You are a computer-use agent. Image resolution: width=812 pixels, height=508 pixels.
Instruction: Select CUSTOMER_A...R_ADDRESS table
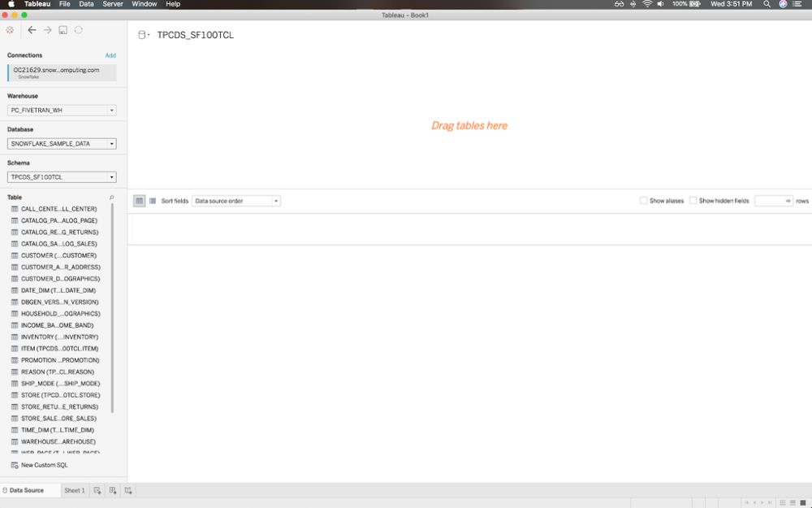(x=61, y=267)
